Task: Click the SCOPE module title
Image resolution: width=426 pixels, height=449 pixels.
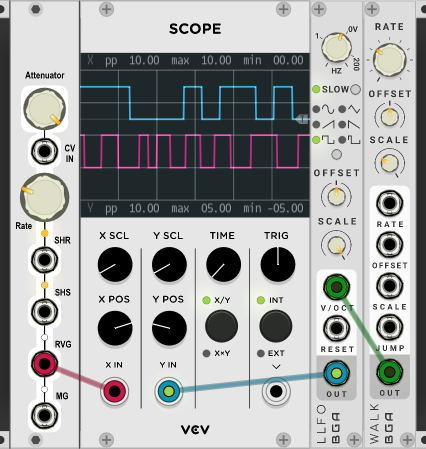Action: click(x=195, y=29)
